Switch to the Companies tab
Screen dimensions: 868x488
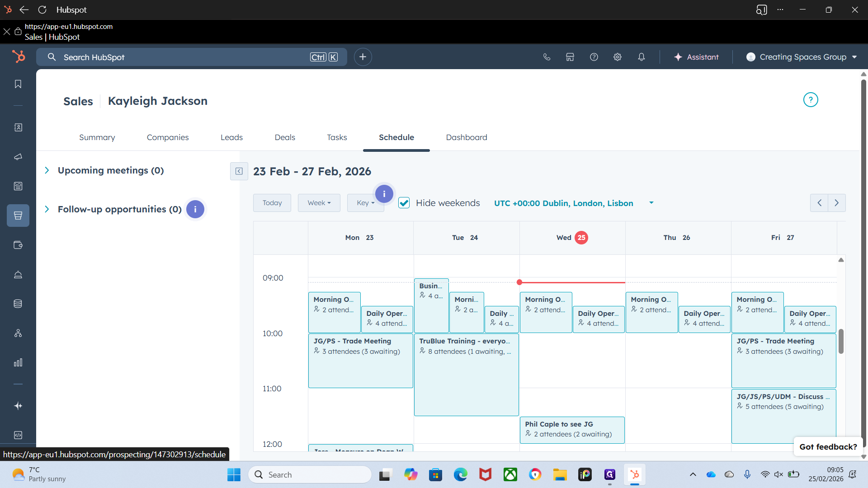[168, 137]
